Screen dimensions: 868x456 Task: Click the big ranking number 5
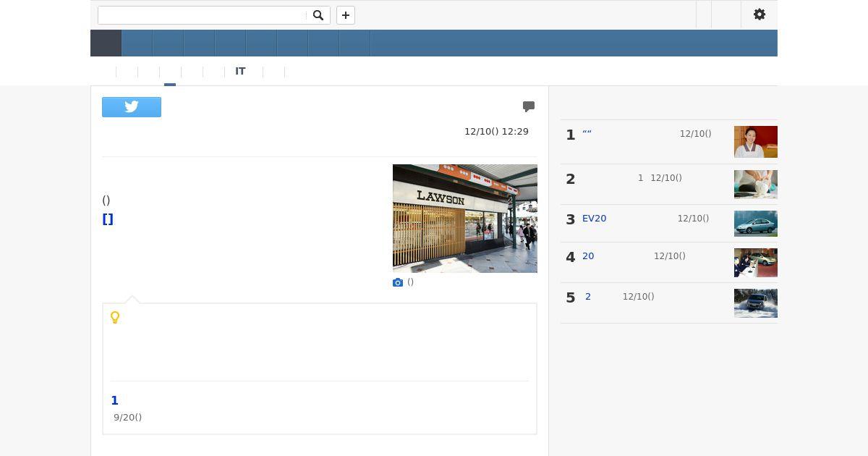pos(571,297)
